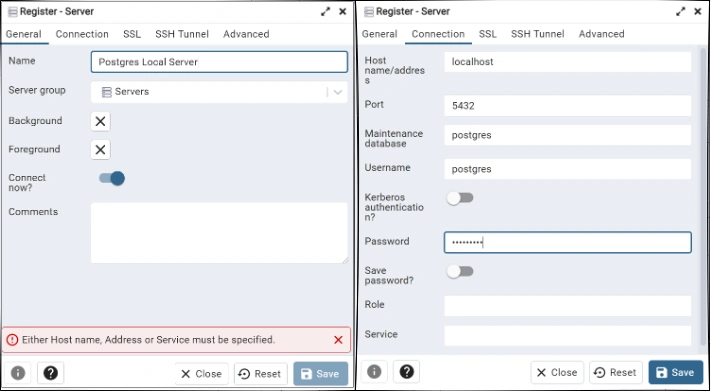
Task: Click the empty Service field
Action: coord(568,336)
